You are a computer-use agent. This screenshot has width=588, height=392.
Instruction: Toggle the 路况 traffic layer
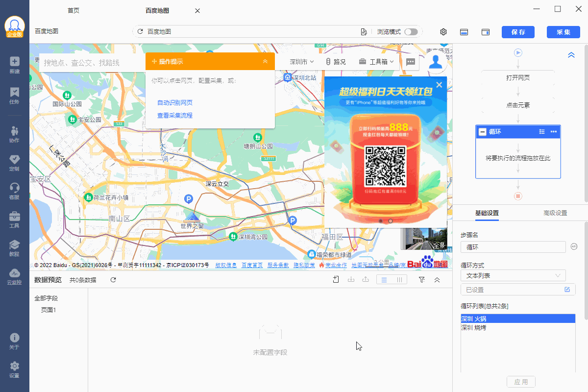click(336, 62)
